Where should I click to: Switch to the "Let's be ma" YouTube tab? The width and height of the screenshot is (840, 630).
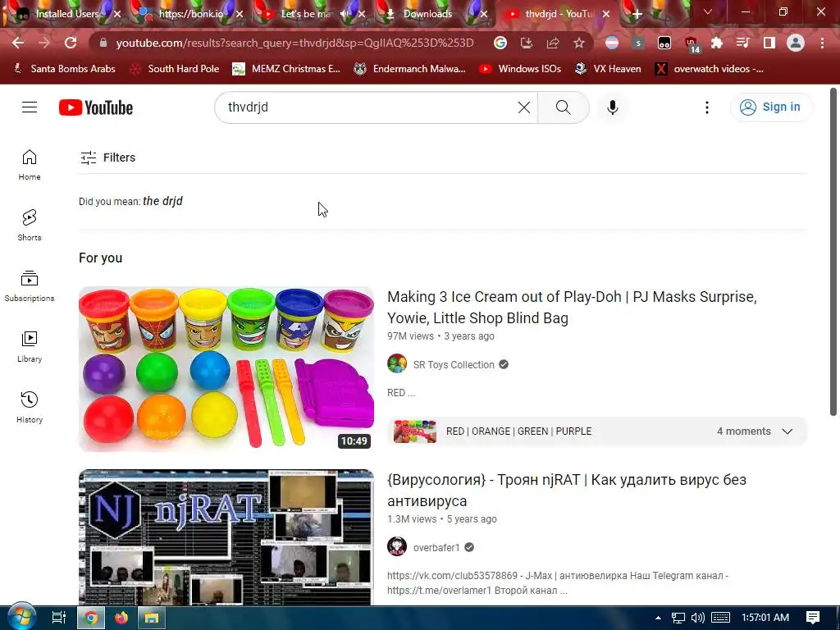305,14
